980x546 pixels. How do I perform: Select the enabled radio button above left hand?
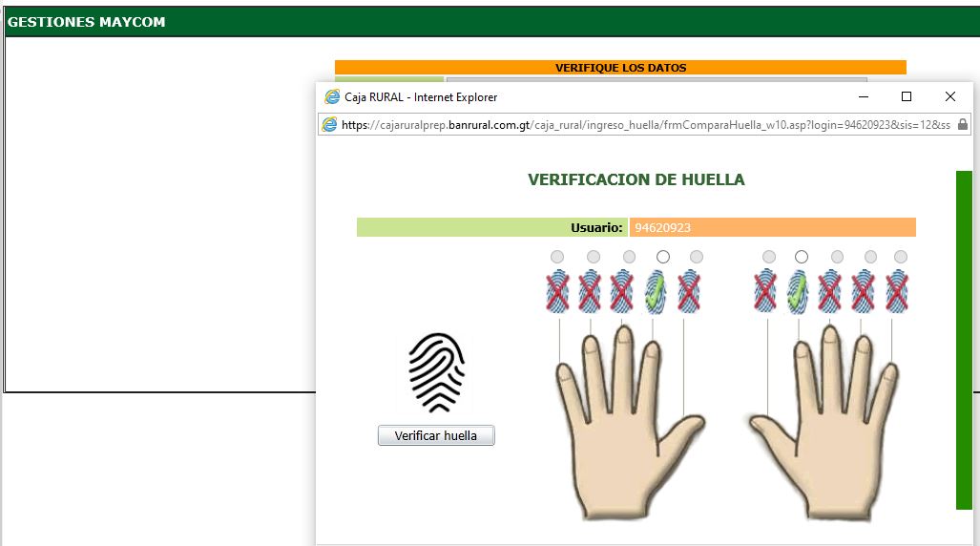coord(663,257)
